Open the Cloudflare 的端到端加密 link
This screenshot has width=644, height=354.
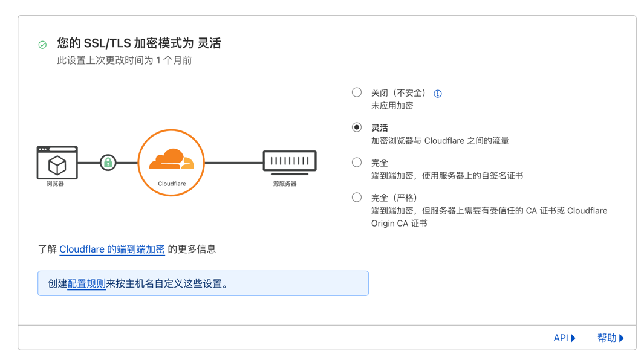[112, 249]
